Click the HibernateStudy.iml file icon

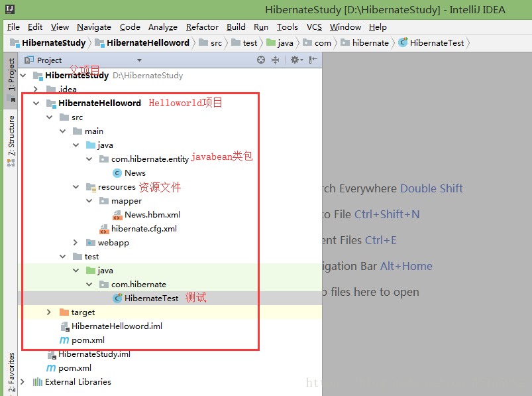[x=52, y=355]
